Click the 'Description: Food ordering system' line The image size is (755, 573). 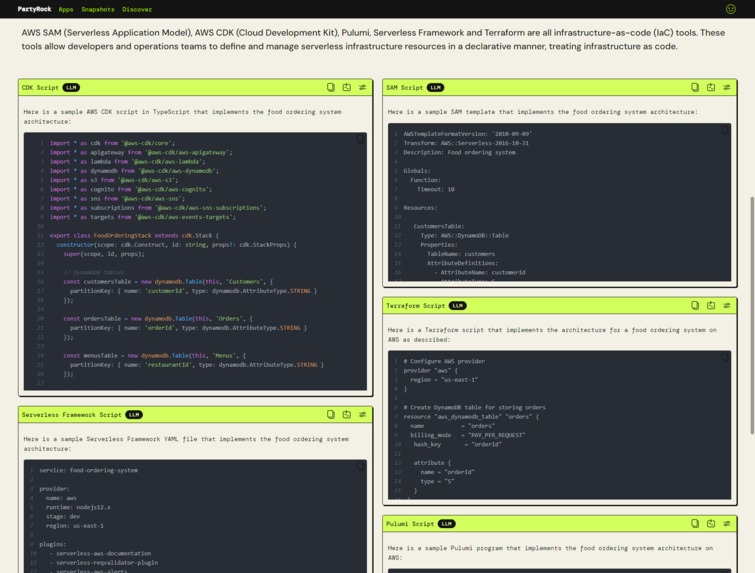[459, 152]
